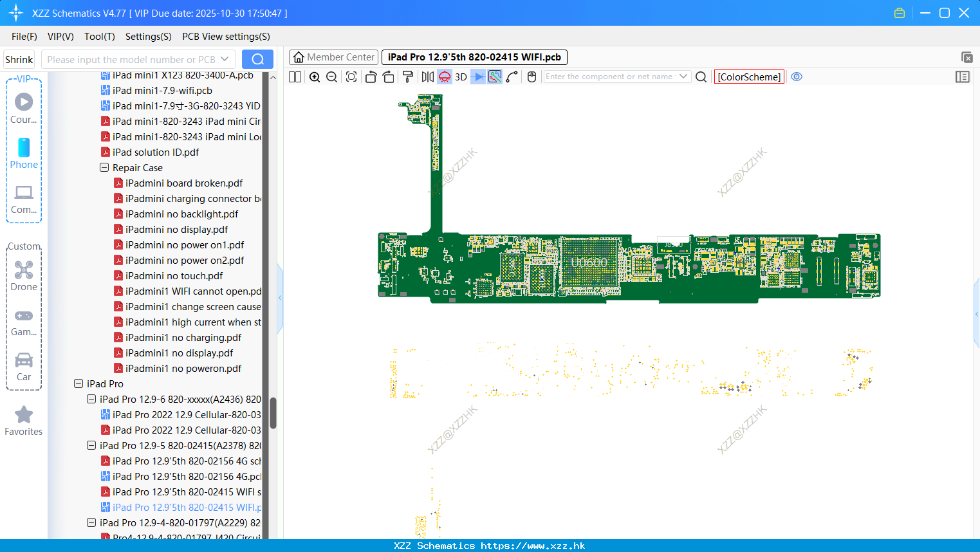This screenshot has width=980, height=552.
Task: Zoom in on the PCB view
Action: coord(315,77)
